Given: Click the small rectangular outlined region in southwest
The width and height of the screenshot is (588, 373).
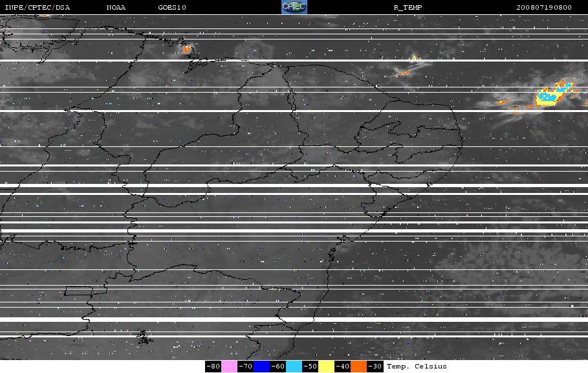Looking at the screenshot, I should [x=85, y=291].
